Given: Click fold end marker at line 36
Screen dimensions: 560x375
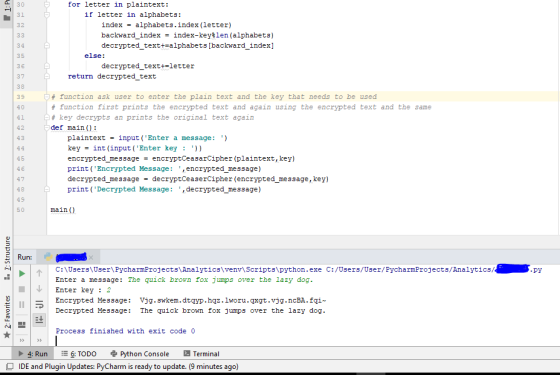Looking at the screenshot, I should click(47, 66).
